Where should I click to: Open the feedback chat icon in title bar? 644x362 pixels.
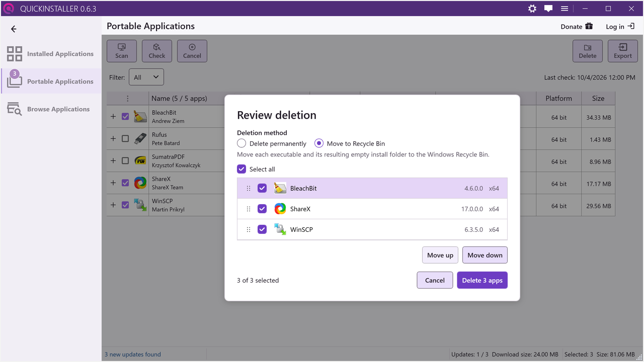point(548,9)
